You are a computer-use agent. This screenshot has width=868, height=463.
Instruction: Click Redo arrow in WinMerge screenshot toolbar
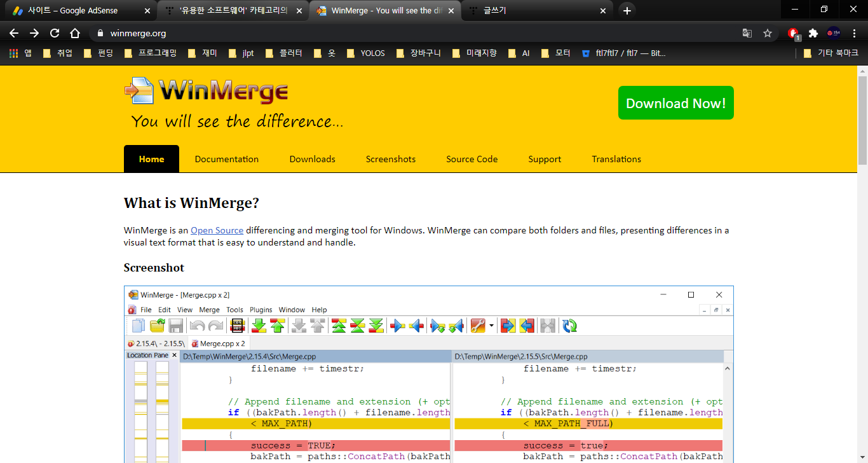pyautogui.click(x=216, y=326)
